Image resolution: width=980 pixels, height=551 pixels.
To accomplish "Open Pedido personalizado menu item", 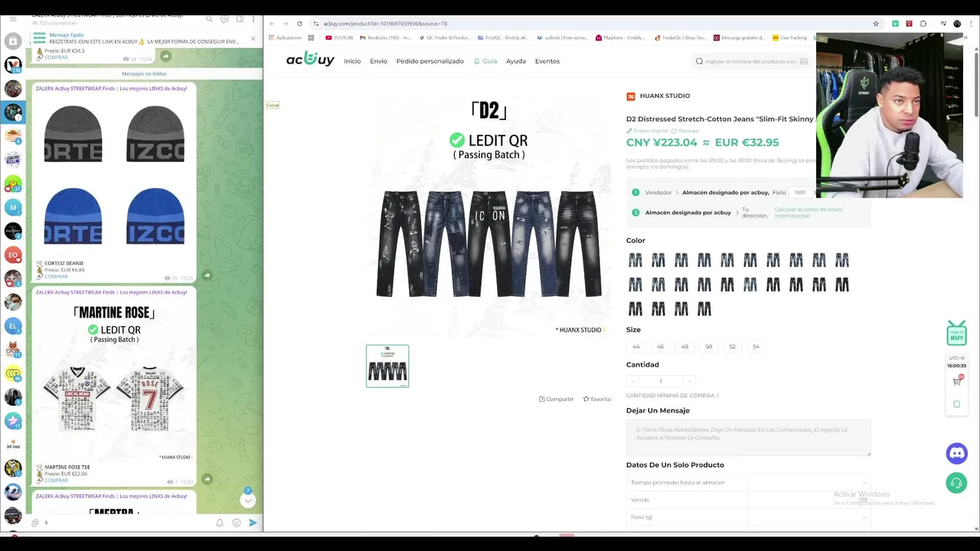I will (x=430, y=61).
